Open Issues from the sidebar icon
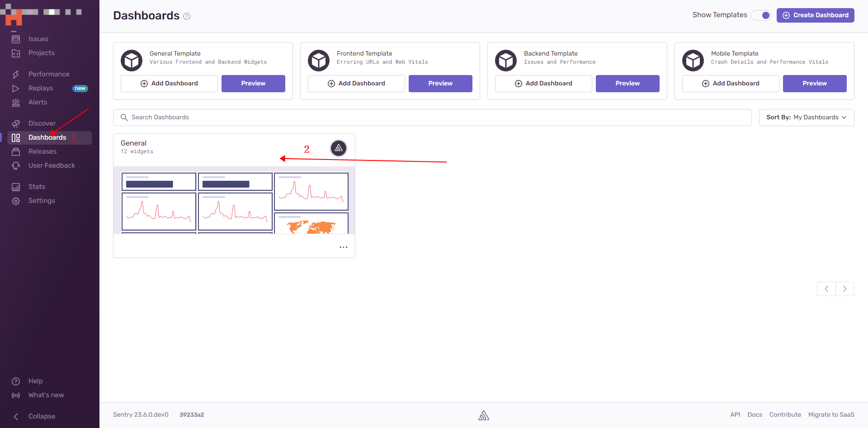 point(16,39)
